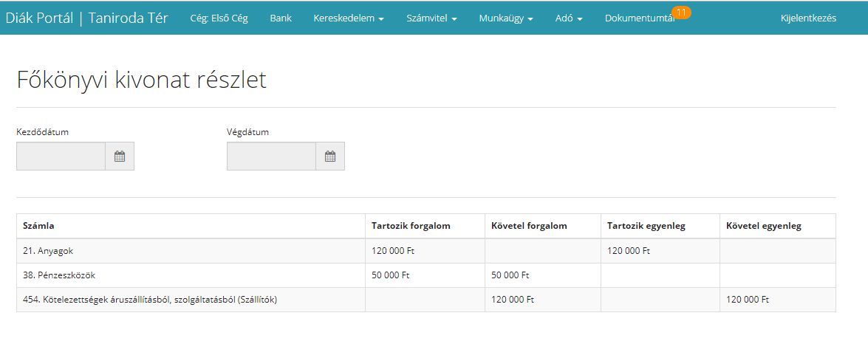The image size is (868, 341).
Task: Click the Cég: Első Cég link
Action: pos(219,18)
